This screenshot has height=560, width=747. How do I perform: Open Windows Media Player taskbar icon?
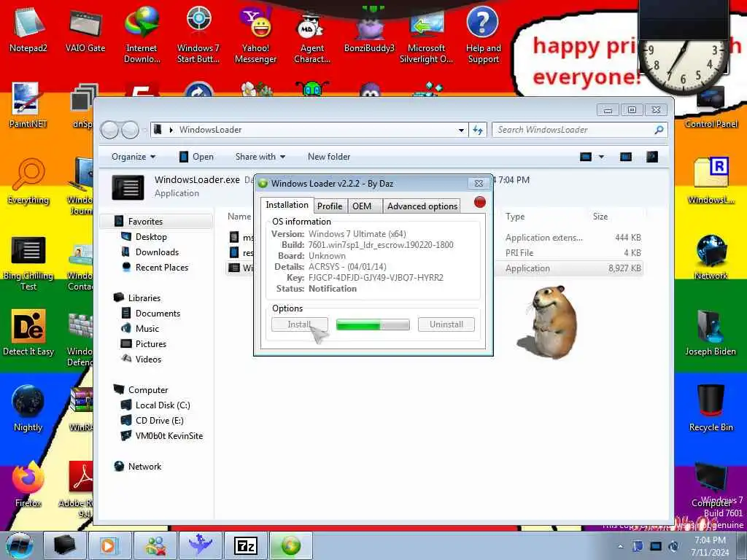pos(109,545)
